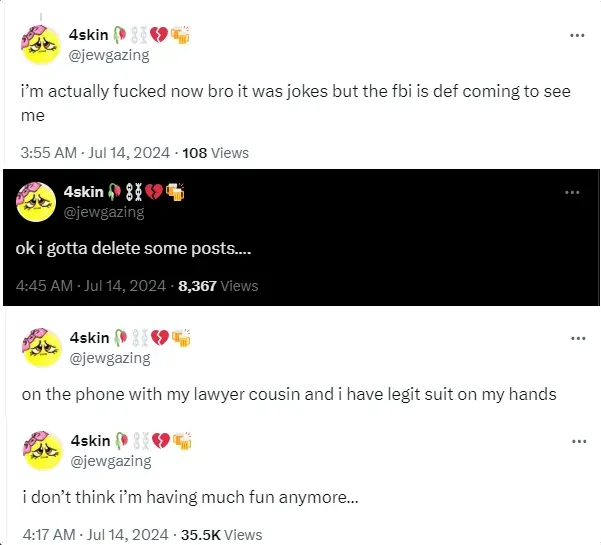This screenshot has width=601, height=545.
Task: View the 8,367 Views count
Action: click(218, 285)
